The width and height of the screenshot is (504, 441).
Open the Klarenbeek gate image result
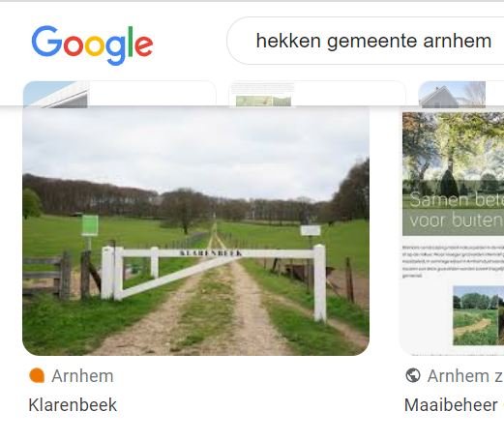pyautogui.click(x=195, y=231)
